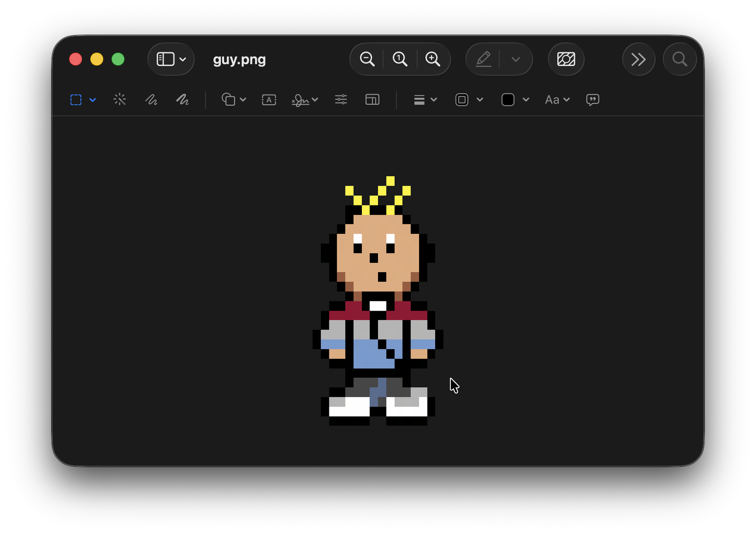756x535 pixels.
Task: Expand the text style dropdown chevron
Action: [567, 100]
